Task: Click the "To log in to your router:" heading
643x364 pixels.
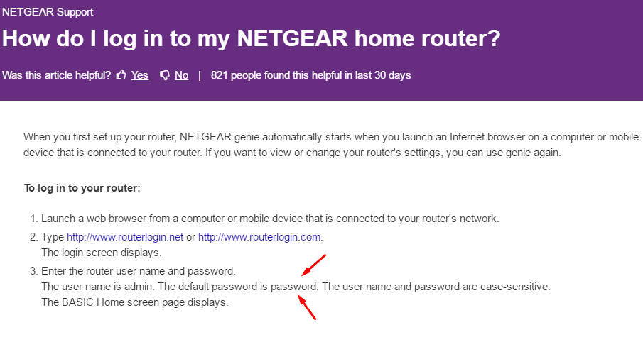Action: click(82, 188)
